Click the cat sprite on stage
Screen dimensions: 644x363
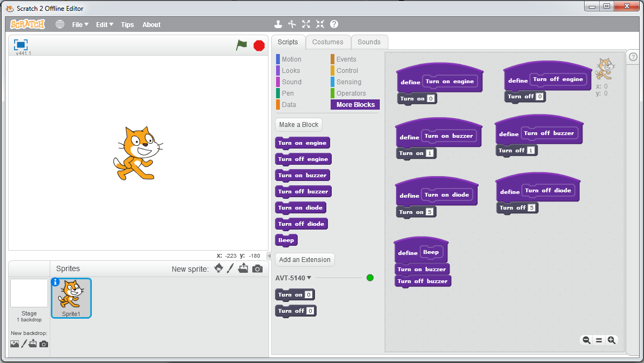click(x=138, y=153)
